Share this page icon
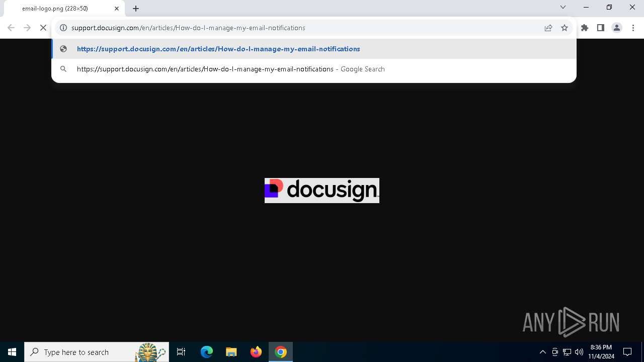Viewport: 644px width, 362px height. pyautogui.click(x=548, y=28)
